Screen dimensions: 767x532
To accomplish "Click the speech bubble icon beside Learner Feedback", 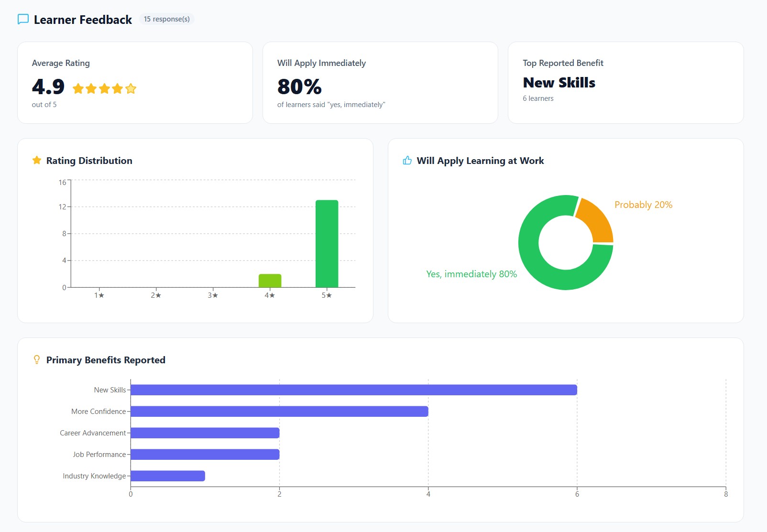I will tap(22, 20).
